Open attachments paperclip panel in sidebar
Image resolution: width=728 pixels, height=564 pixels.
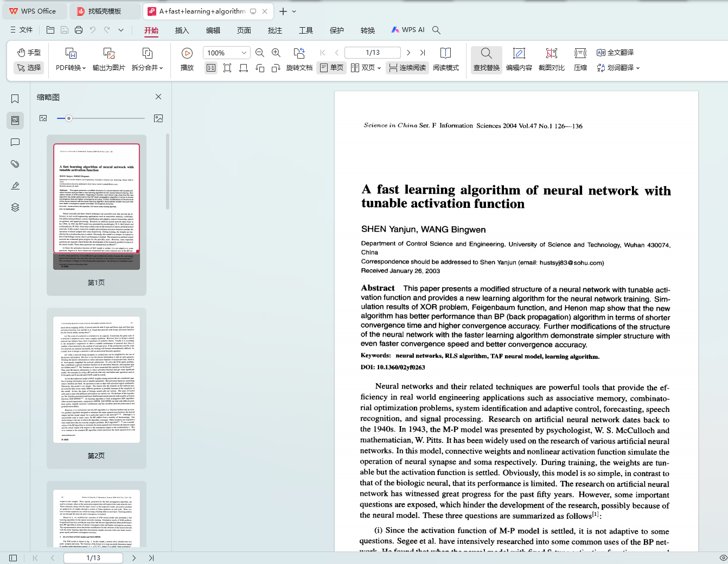coord(15,164)
